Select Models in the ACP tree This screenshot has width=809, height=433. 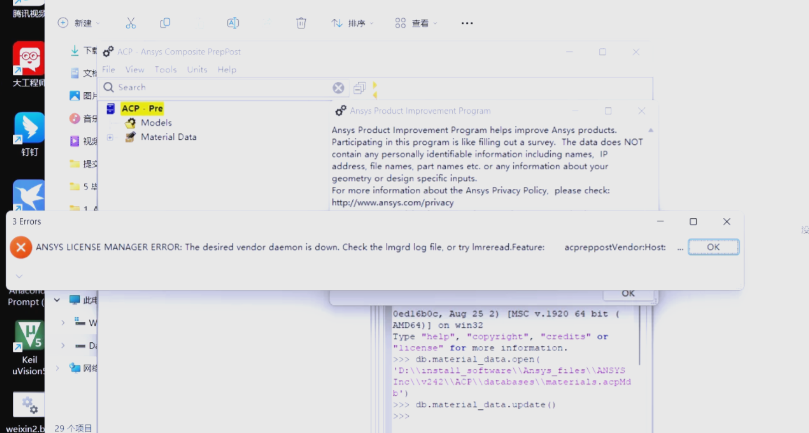pos(156,123)
